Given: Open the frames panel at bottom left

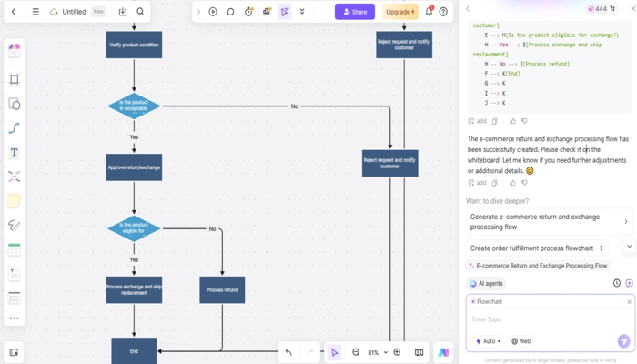Looking at the screenshot, I should click(15, 352).
